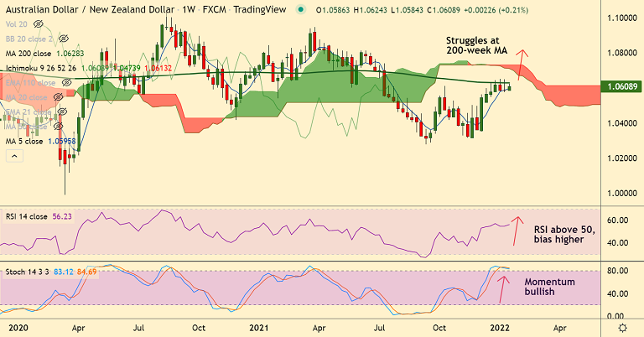Select the Ichimoku 9 26 52 26 legend
644x337 pixels.
41,68
